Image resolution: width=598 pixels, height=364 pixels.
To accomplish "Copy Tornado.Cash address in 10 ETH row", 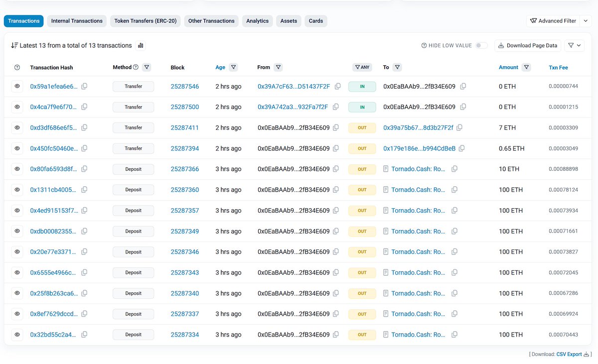I will pyautogui.click(x=454, y=169).
